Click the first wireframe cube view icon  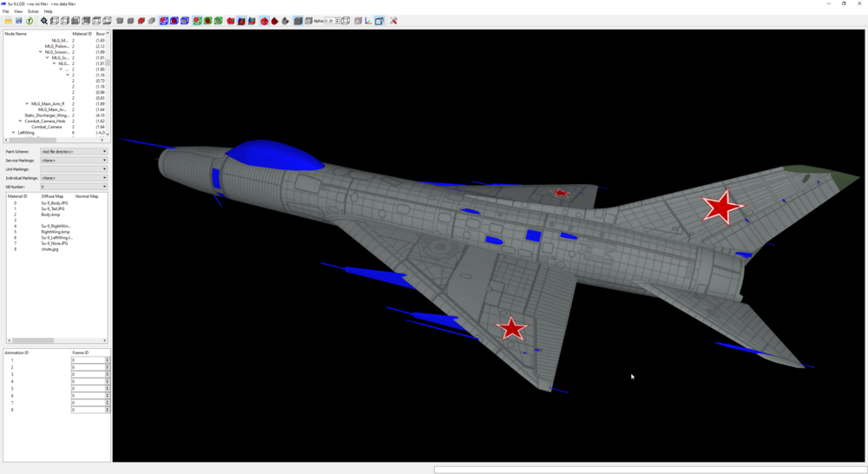[x=55, y=21]
